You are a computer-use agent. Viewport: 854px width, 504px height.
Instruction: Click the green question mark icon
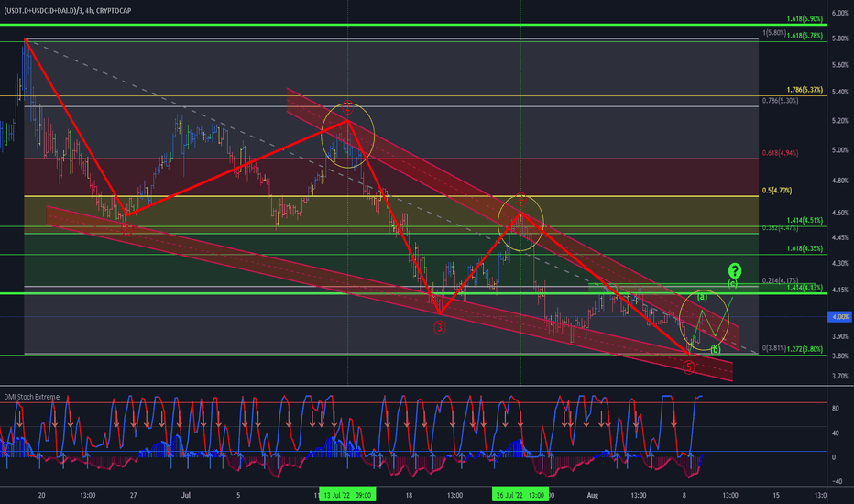coord(735,270)
